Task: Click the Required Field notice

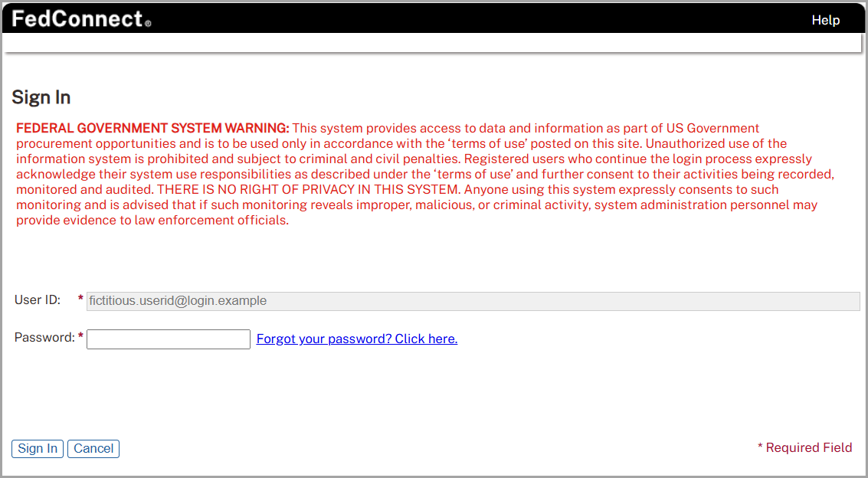Action: [x=807, y=447]
